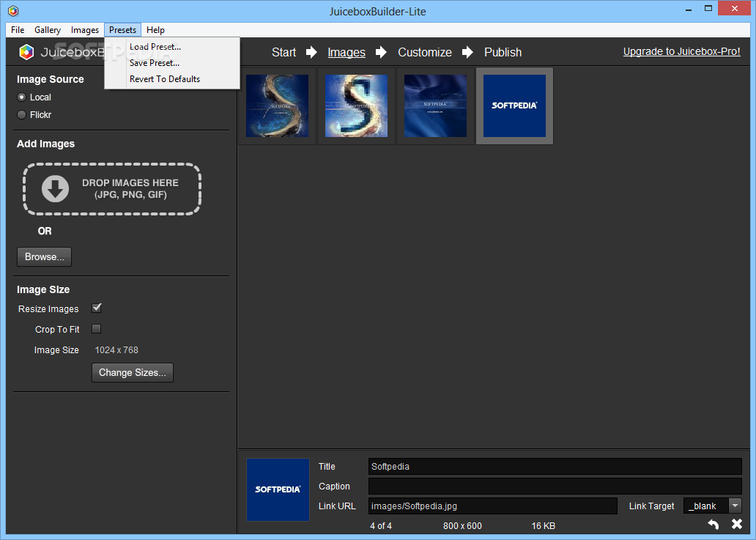Image resolution: width=756 pixels, height=540 pixels.
Task: Close the Presets menu
Action: pyautogui.click(x=122, y=30)
